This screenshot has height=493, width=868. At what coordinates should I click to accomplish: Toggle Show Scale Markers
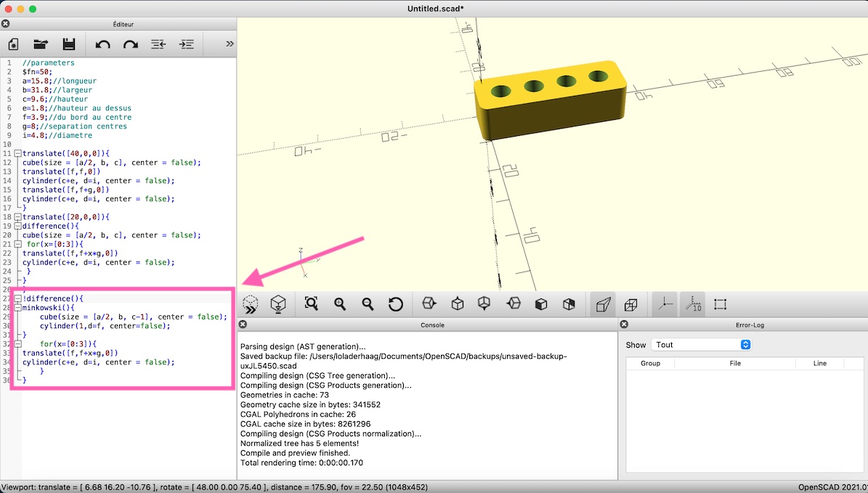point(692,303)
